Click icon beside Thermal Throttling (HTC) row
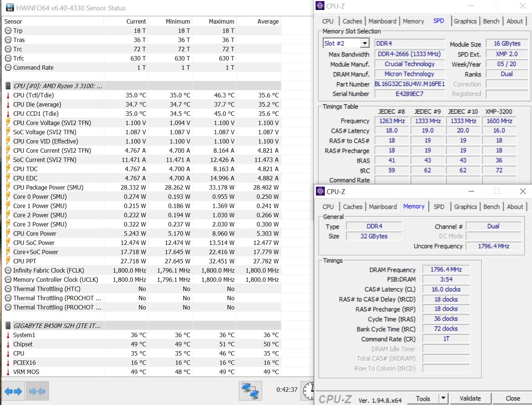Screen dimensions: 532x405 pos(8,289)
